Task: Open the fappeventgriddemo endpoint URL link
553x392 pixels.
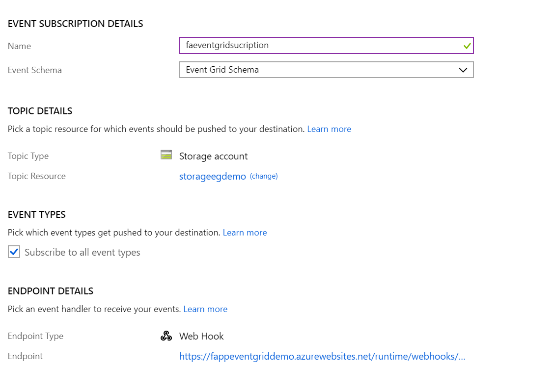Action: [322, 357]
